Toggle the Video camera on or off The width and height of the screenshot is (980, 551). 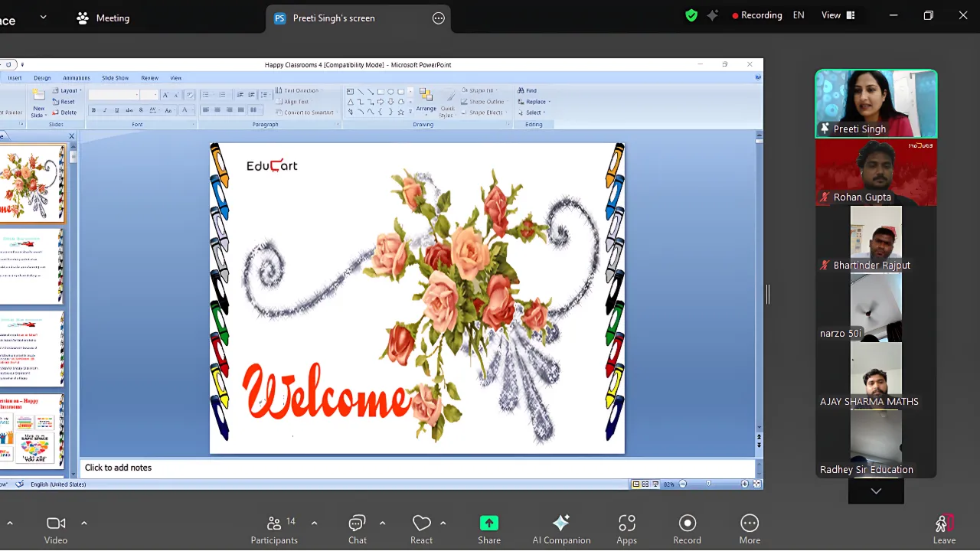click(56, 530)
